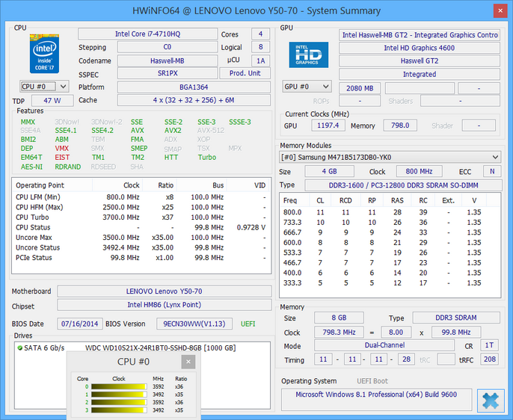
Task: Click the Prod. Unit field
Action: click(245, 73)
